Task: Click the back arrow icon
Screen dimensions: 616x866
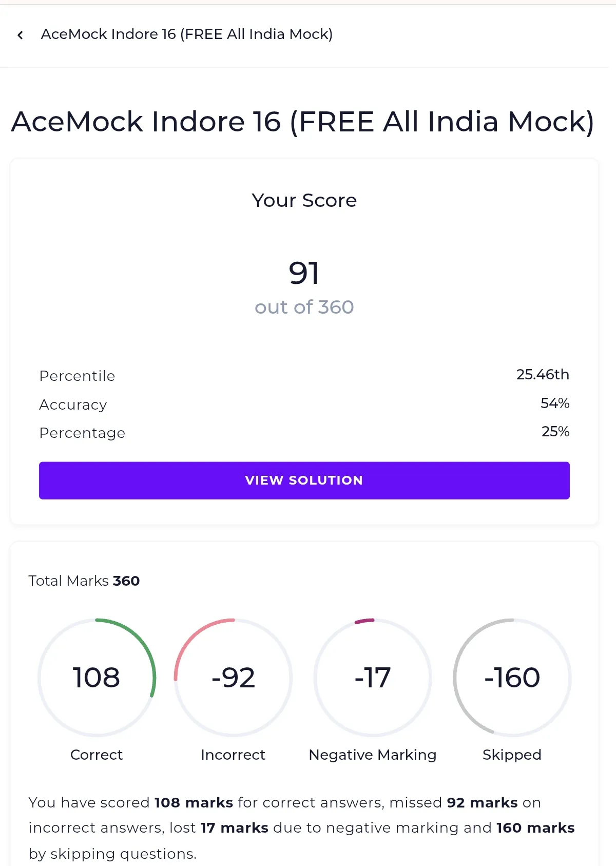Action: pos(20,35)
